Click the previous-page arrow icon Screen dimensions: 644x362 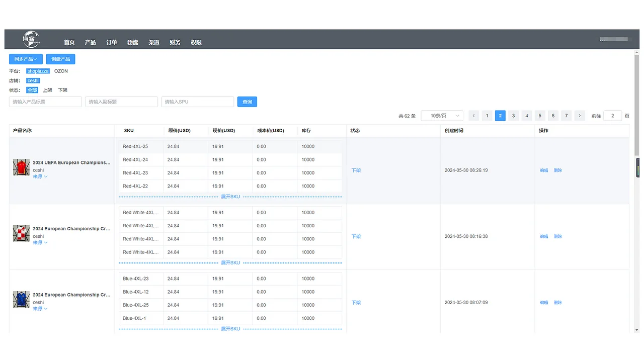pyautogui.click(x=473, y=116)
